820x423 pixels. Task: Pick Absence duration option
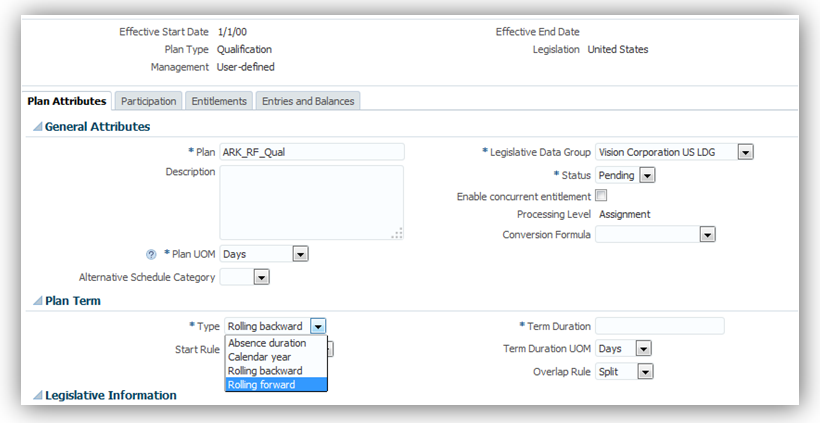(x=267, y=343)
